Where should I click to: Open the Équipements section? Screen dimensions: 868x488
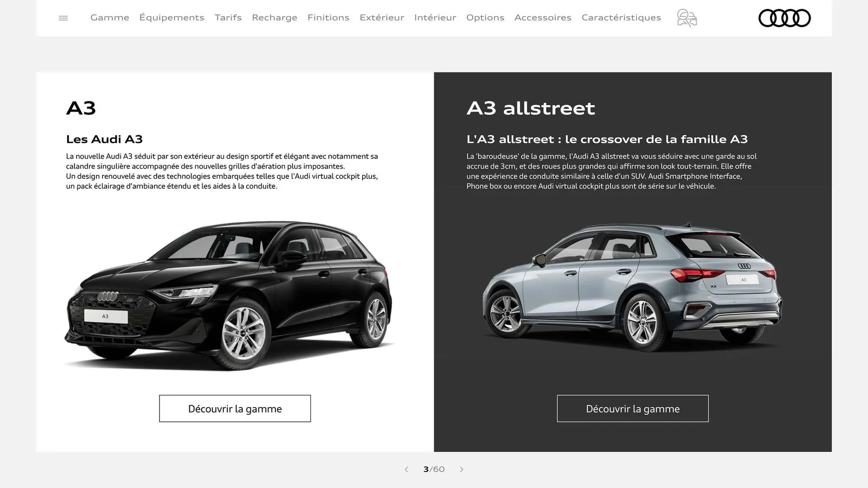(172, 18)
